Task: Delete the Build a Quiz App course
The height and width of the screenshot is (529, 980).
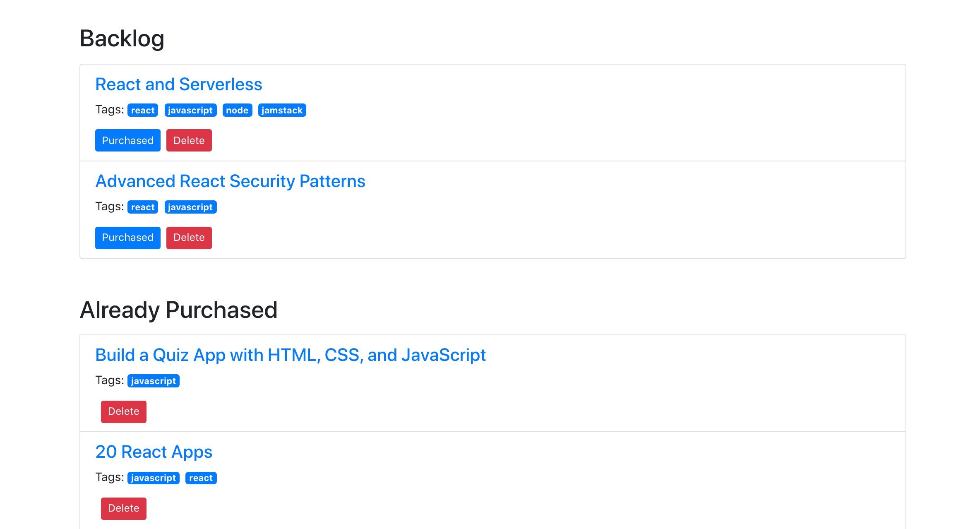Action: point(123,411)
